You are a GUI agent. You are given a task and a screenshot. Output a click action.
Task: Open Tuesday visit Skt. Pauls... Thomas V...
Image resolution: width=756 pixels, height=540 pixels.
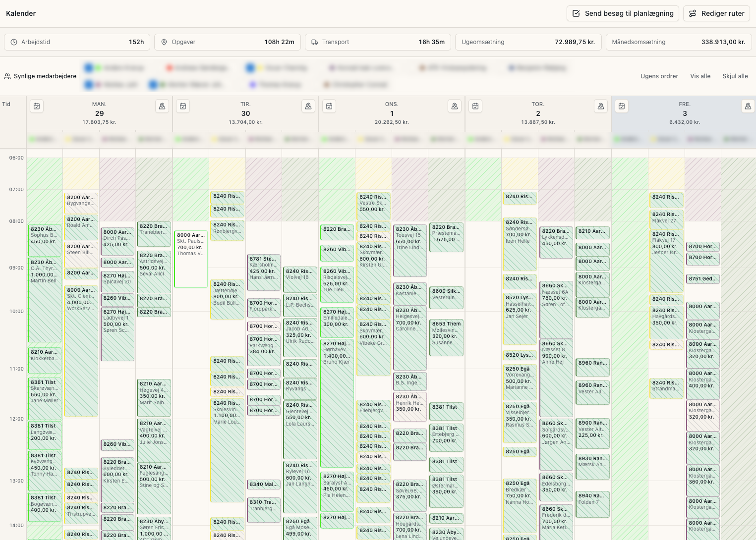191,259
